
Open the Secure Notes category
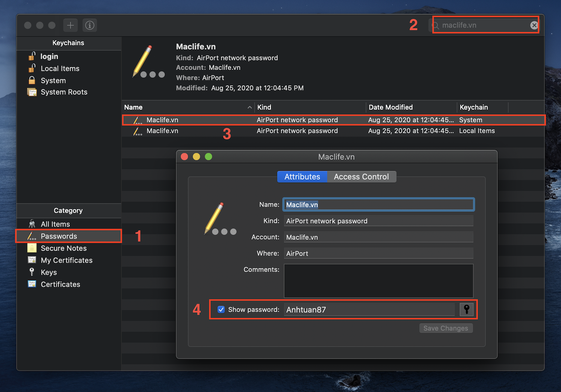(64, 248)
